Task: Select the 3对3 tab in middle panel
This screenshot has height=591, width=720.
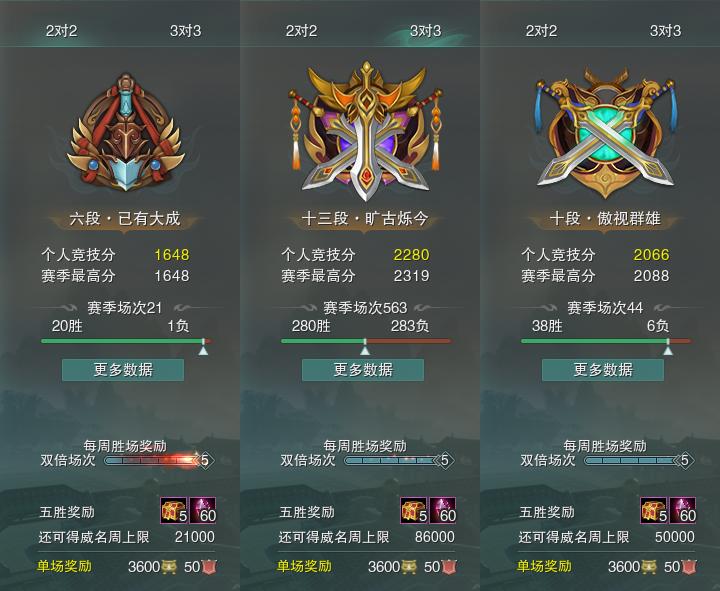Action: point(425,31)
